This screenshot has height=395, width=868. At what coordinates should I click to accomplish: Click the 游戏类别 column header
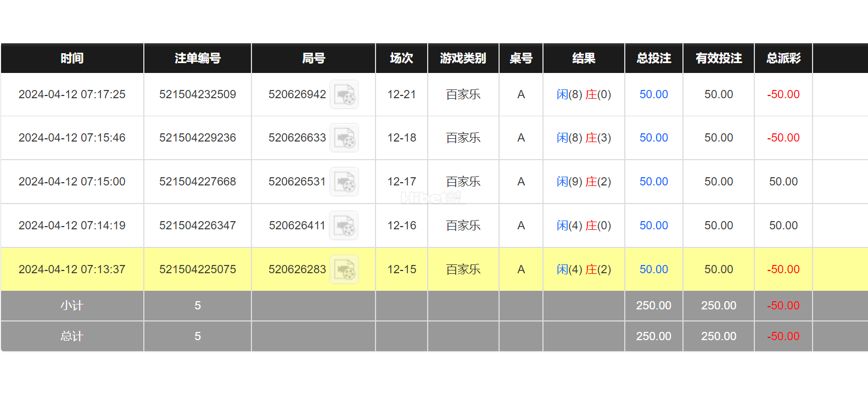click(x=463, y=58)
